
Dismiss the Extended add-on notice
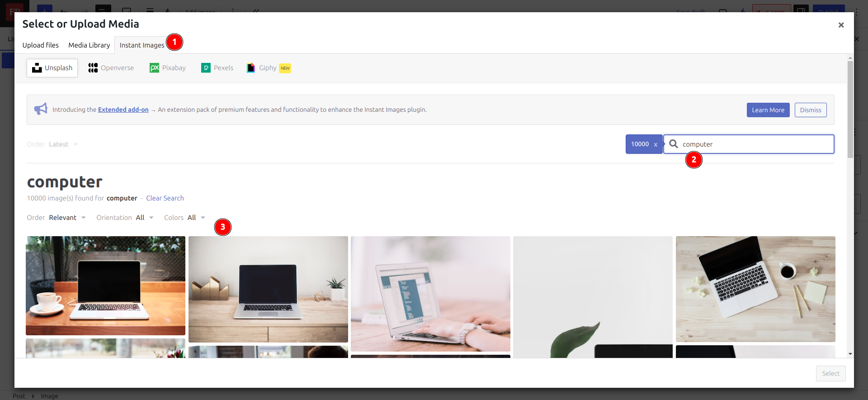tap(811, 110)
